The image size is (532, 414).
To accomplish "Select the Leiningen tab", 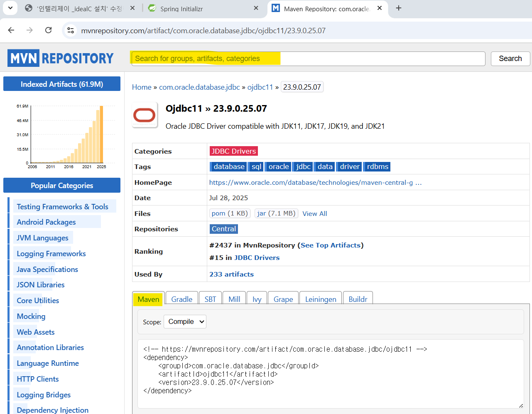I will tap(321, 299).
